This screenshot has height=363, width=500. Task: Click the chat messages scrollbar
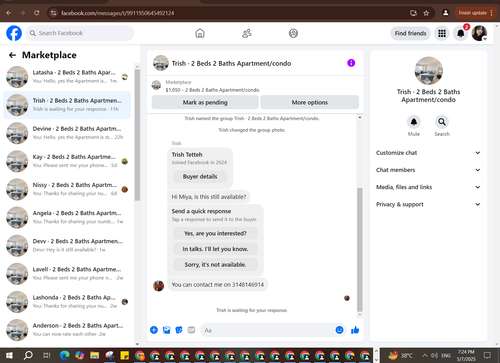pyautogui.click(x=360, y=250)
